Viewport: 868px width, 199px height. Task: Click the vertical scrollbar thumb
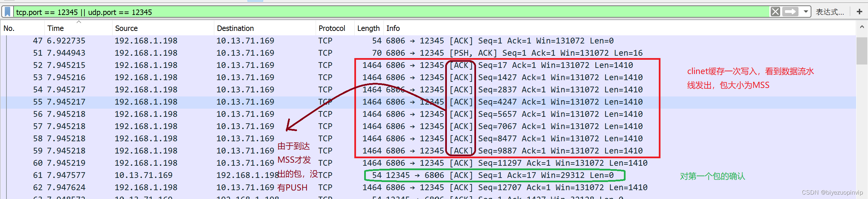862,51
